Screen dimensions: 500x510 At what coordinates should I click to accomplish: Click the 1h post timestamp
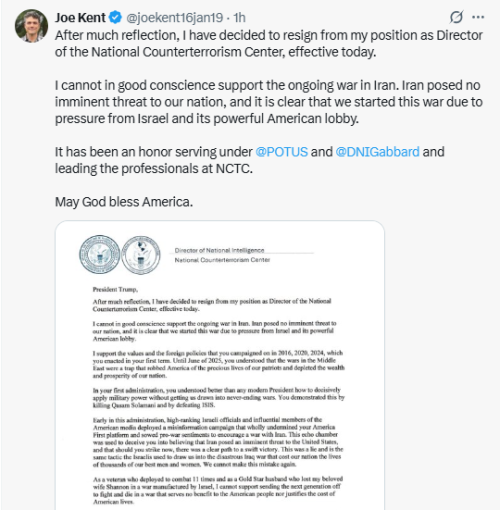click(240, 18)
